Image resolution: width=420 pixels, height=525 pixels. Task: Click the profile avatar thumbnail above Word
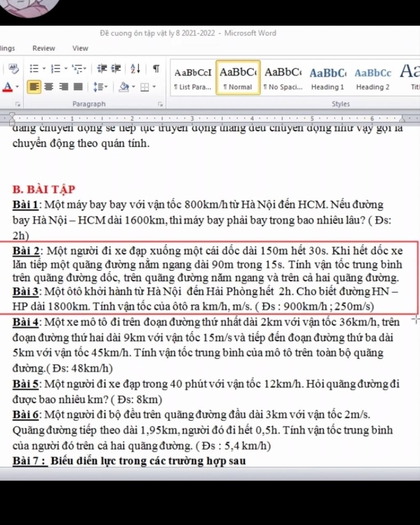tap(28, 6)
